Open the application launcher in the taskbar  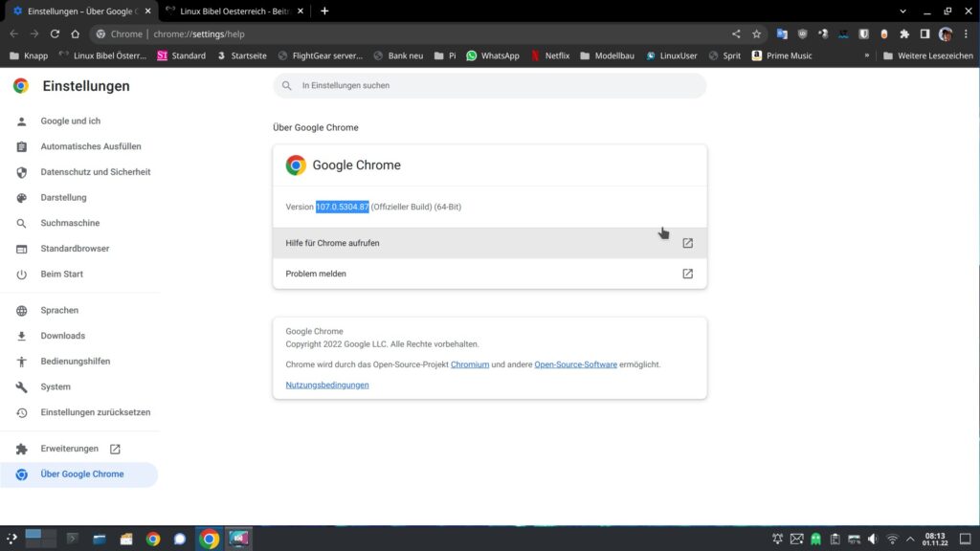(x=11, y=540)
